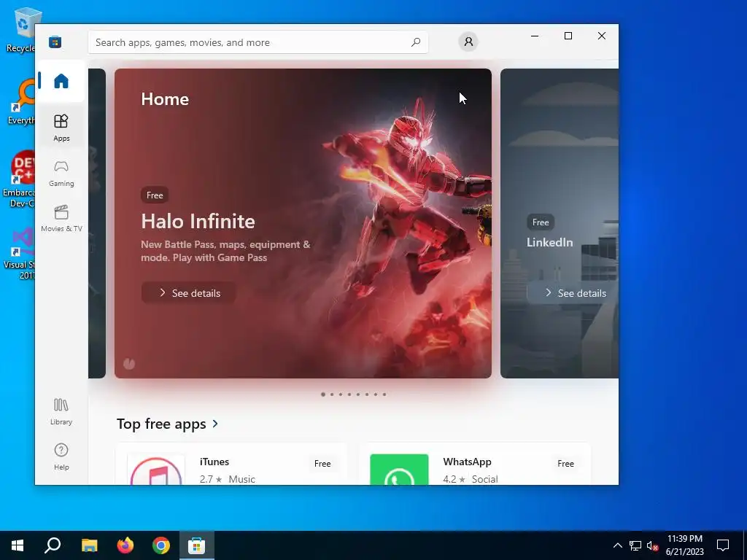The width and height of the screenshot is (747, 560).
Task: Open the clock and date flyout
Action: click(x=684, y=545)
